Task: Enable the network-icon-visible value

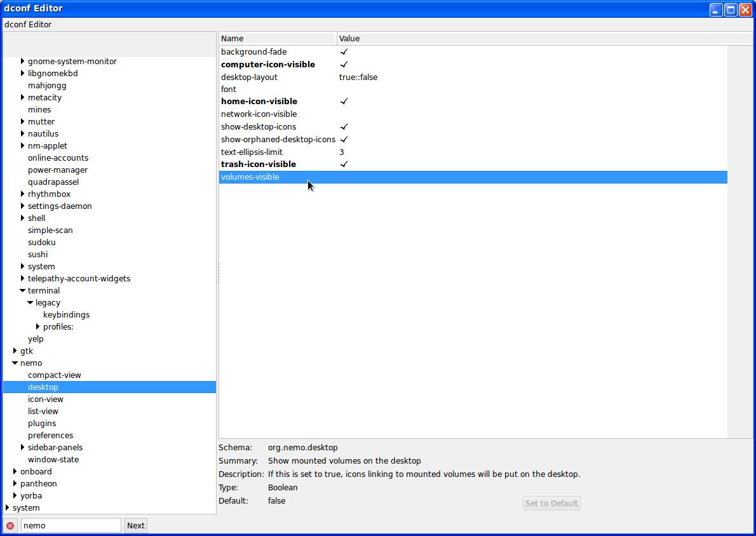Action: (x=344, y=114)
